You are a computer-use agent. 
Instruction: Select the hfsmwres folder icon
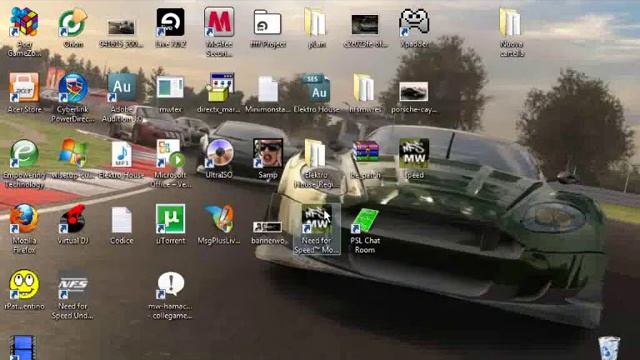coord(364,88)
